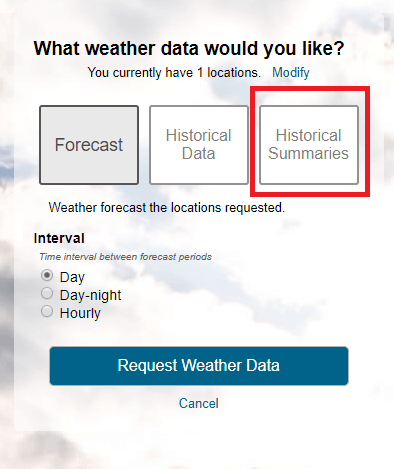Image resolution: width=394 pixels, height=469 pixels.
Task: Choose the Historical Summaries box
Action: (x=309, y=145)
